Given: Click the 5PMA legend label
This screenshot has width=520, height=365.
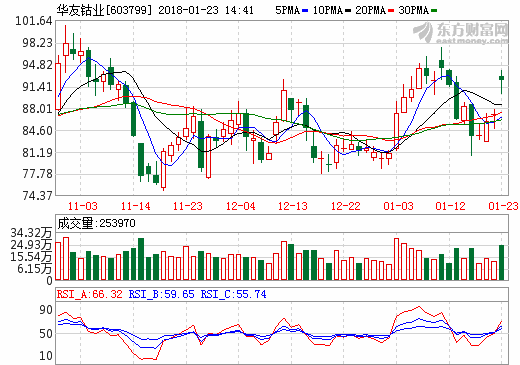Looking at the screenshot, I should tap(288, 10).
